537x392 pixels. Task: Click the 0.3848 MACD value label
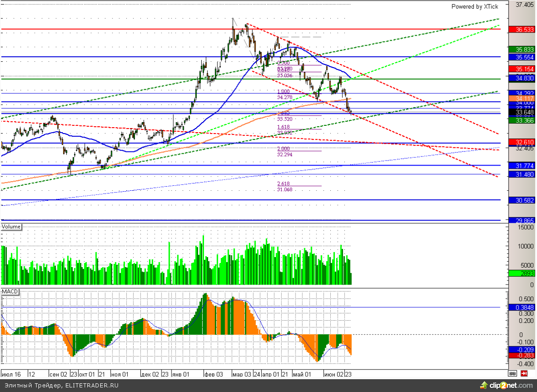522,307
